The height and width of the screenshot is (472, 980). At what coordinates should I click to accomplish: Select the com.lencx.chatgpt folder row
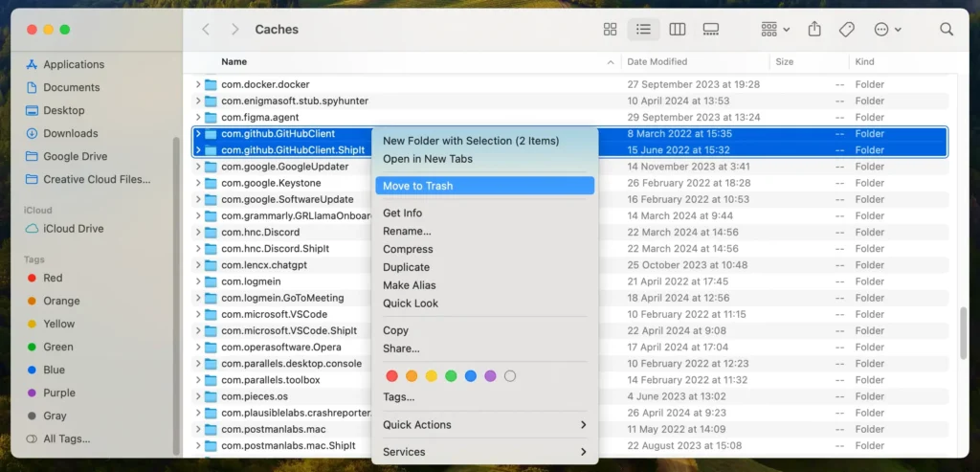569,265
